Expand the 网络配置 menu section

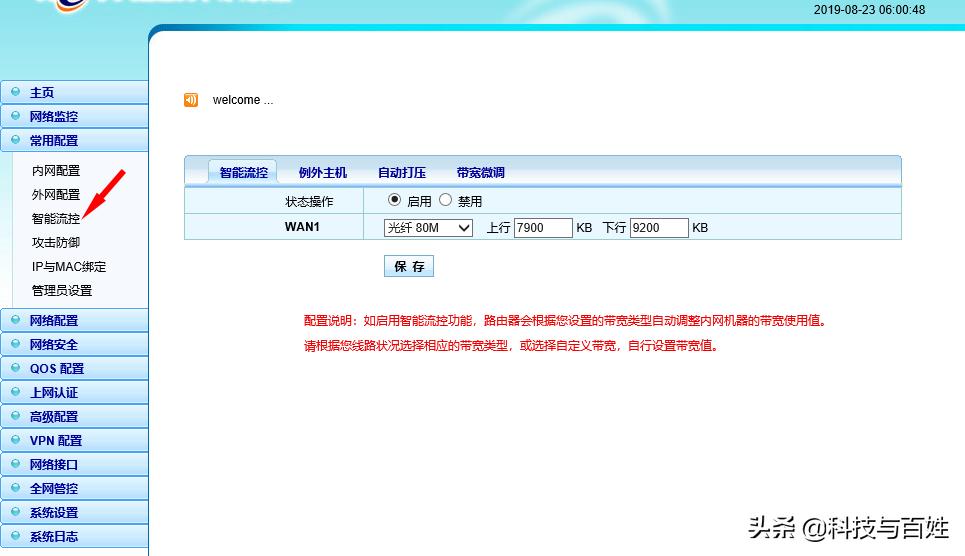tap(74, 320)
